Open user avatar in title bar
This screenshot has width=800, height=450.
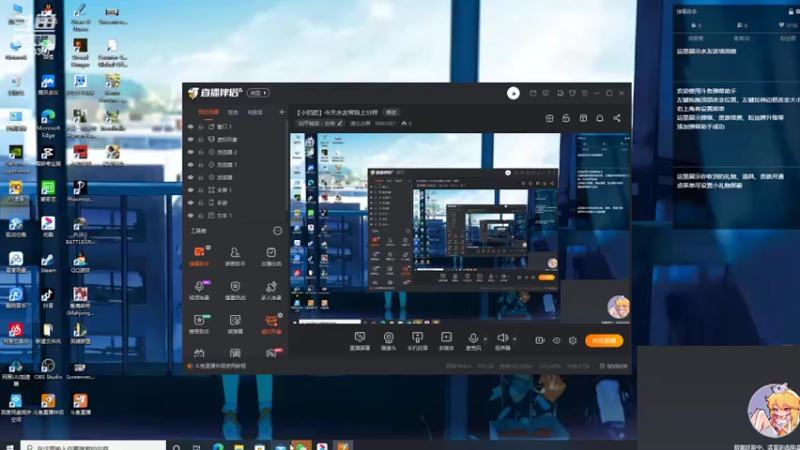(x=513, y=93)
